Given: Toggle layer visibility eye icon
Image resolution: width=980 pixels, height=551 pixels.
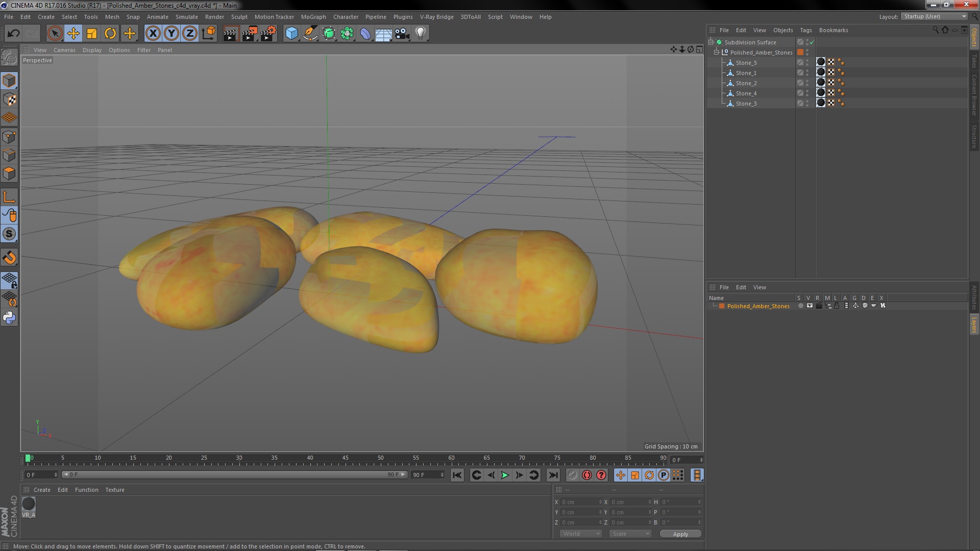Looking at the screenshot, I should 810,306.
